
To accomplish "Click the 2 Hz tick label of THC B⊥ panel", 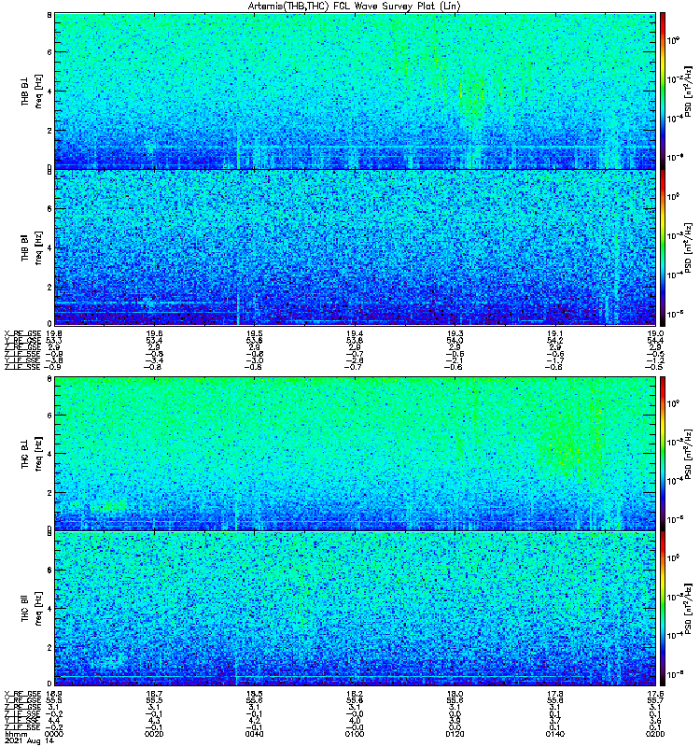I will [x=49, y=493].
